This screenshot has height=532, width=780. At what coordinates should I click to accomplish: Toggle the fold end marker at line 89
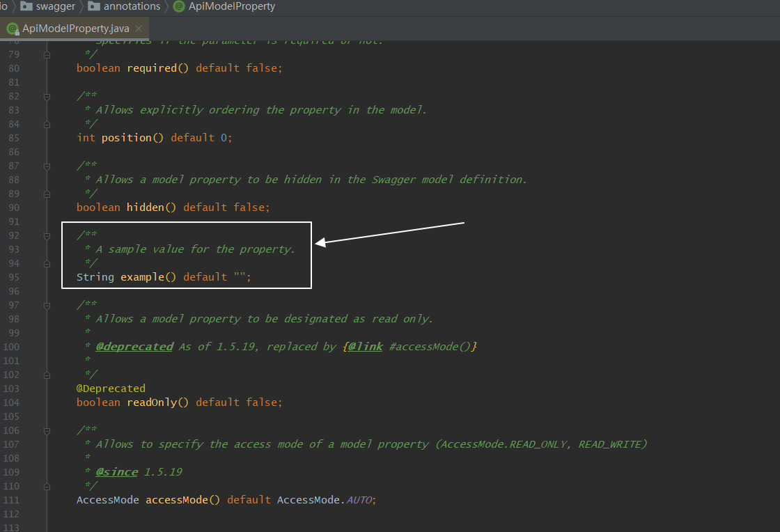coord(47,194)
